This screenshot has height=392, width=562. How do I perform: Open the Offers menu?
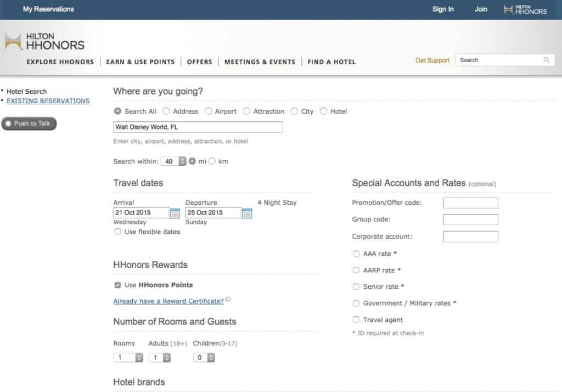coord(200,62)
